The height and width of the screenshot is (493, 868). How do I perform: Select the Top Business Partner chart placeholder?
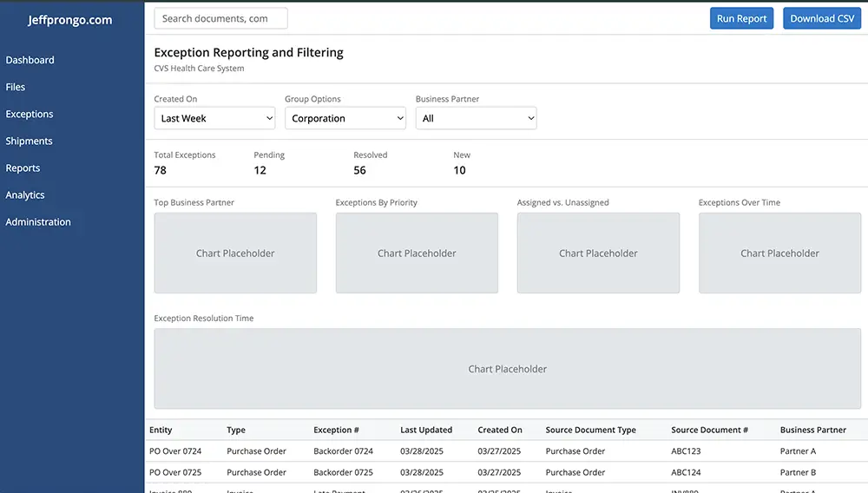click(235, 253)
